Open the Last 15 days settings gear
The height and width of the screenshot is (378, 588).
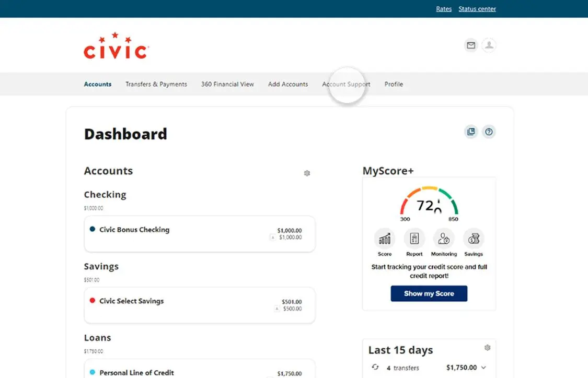(x=488, y=347)
